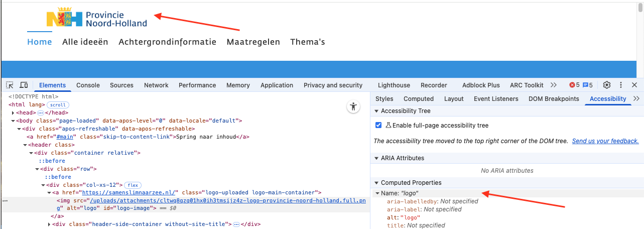Show more DevTools panel tabs chevron
Viewport: 644px width, 229px height.
point(554,85)
